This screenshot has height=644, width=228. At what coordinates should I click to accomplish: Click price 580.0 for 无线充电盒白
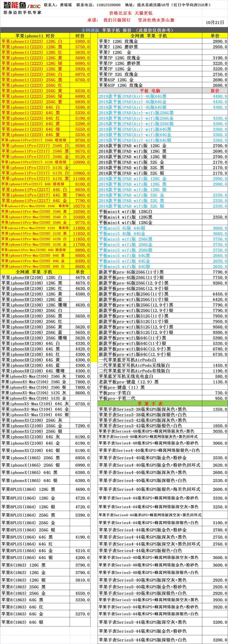pyautogui.click(x=215, y=376)
